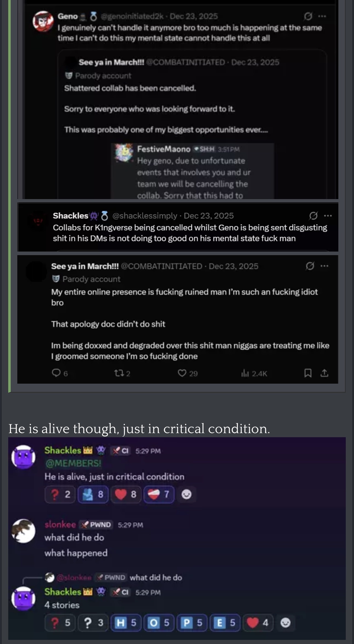This screenshot has height=644, width=354.
Task: Click the Grok icon on Geno's tweet
Action: pos(308,16)
